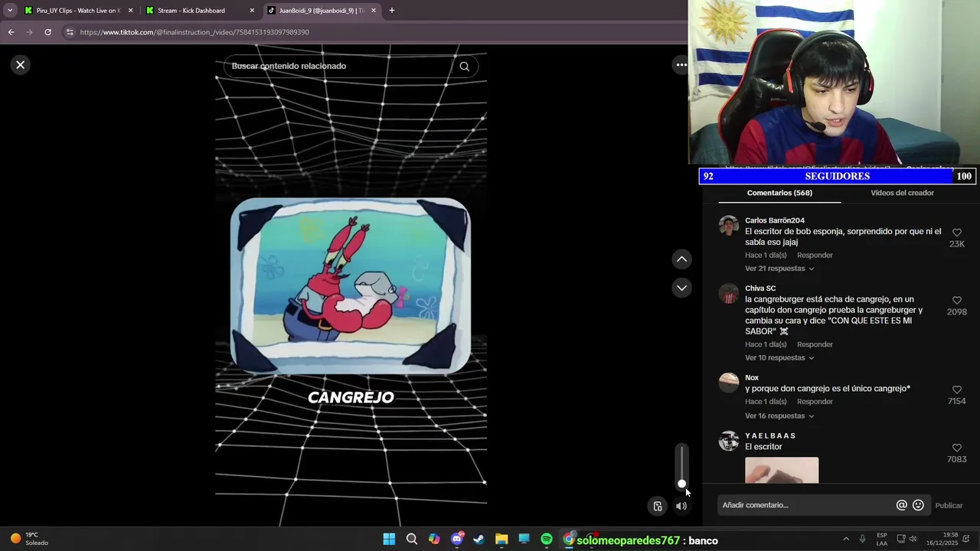Screen dimensions: 980x551
Task: Open Spotify from taskbar
Action: 547,540
